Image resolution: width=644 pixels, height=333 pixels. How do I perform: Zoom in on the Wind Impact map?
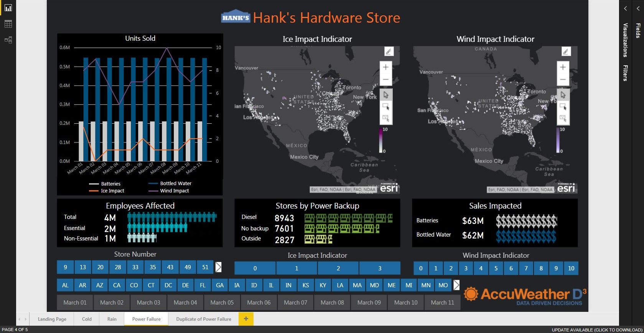563,67
